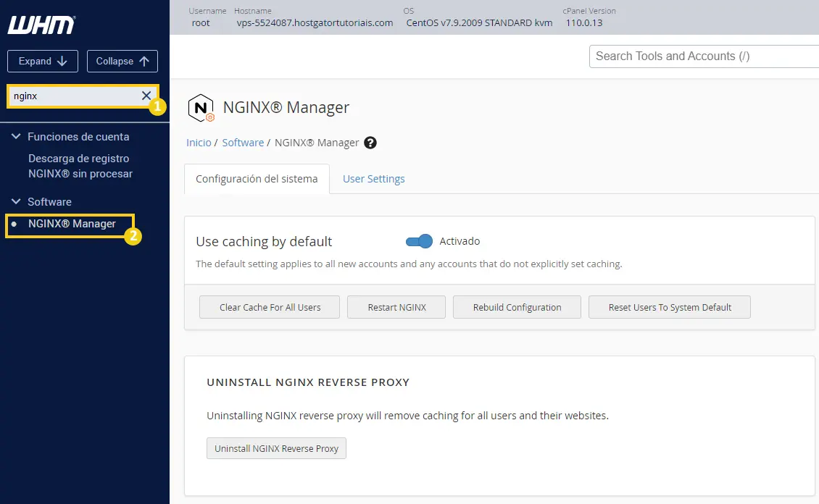Open the help icon beside the breadcrumb
Screen dimensions: 819x504
coord(370,143)
